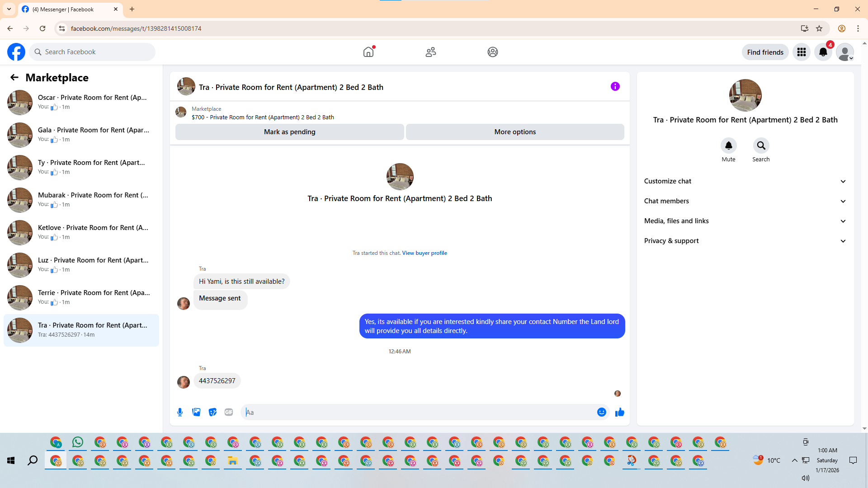This screenshot has width=868, height=488.
Task: Attach a photo using image icon
Action: pyautogui.click(x=196, y=412)
